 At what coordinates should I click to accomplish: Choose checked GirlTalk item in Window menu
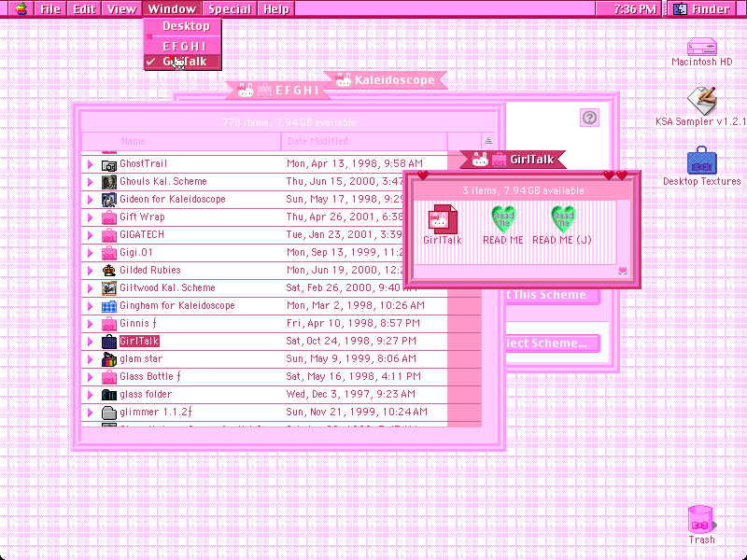(x=183, y=62)
